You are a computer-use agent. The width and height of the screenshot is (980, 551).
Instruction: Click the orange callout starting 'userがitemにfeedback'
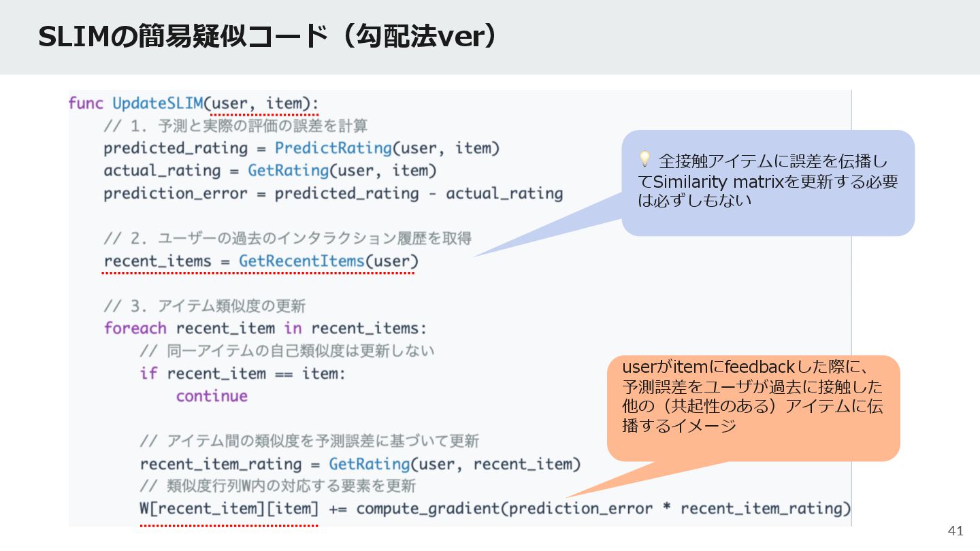click(753, 408)
